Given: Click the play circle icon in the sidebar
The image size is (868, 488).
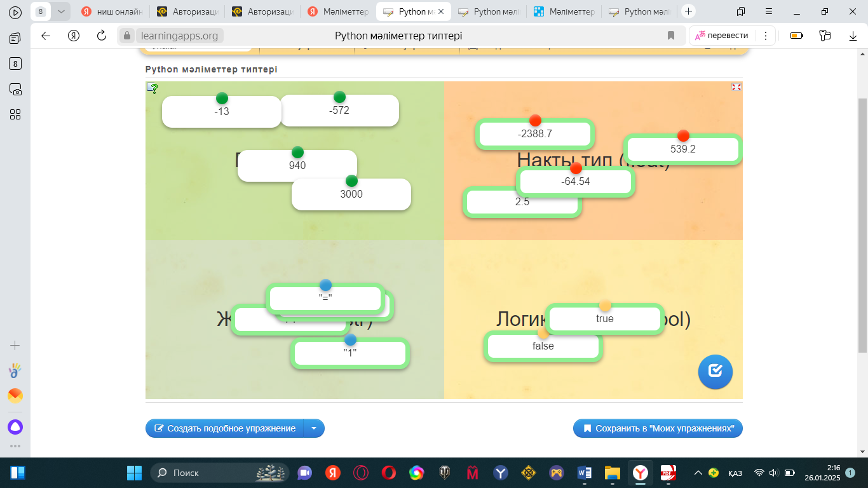Looking at the screenshot, I should 15,12.
